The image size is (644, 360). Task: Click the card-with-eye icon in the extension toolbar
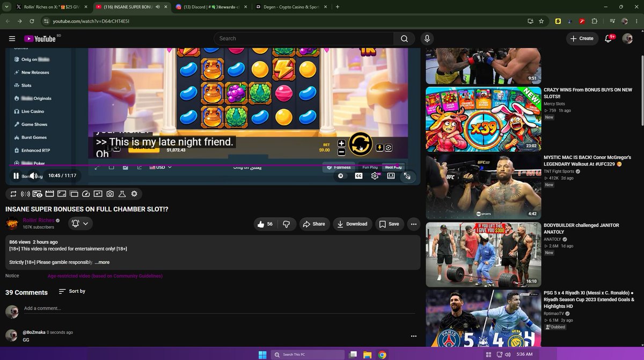[37, 193]
